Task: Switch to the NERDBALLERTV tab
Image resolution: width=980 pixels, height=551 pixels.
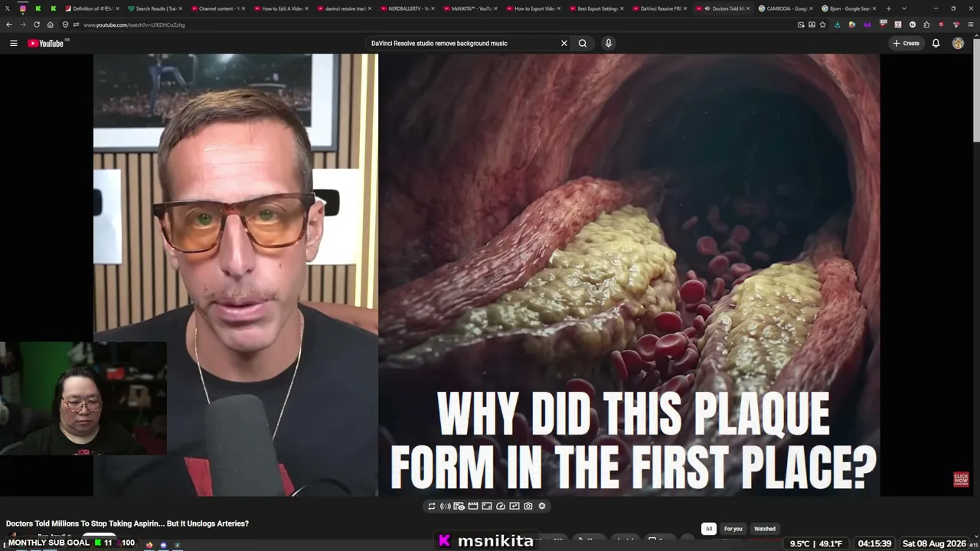Action: click(408, 8)
